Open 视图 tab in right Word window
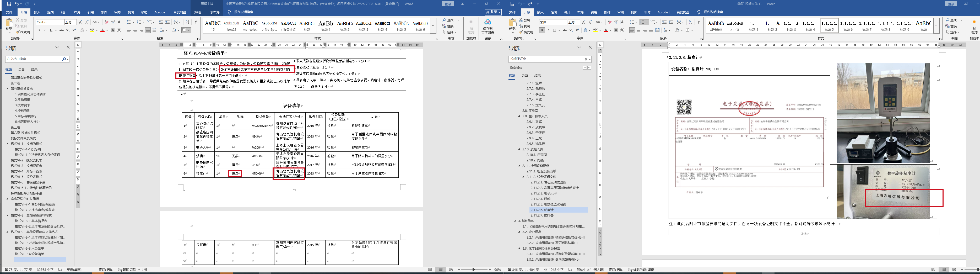This screenshot has width=980, height=274. click(x=634, y=12)
